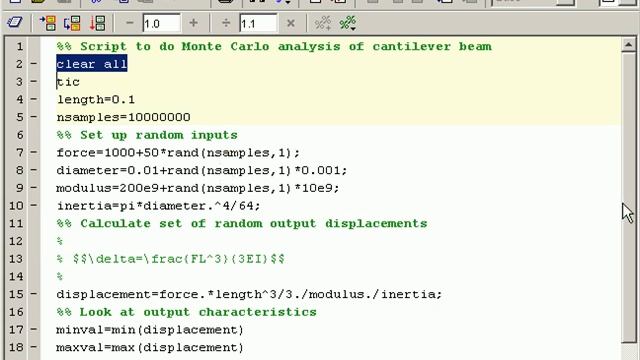Click the 'modulus=200e9+rand' line
The width and height of the screenshot is (640, 360).
coord(198,188)
